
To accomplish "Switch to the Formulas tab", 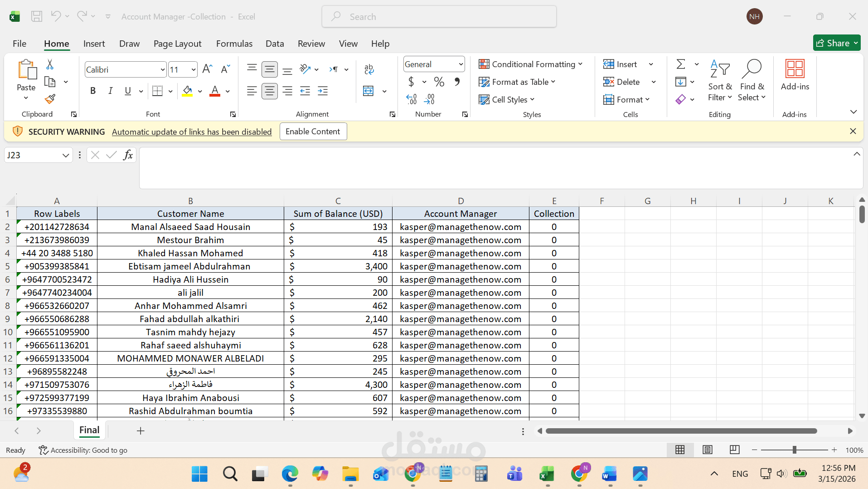I will pyautogui.click(x=234, y=44).
